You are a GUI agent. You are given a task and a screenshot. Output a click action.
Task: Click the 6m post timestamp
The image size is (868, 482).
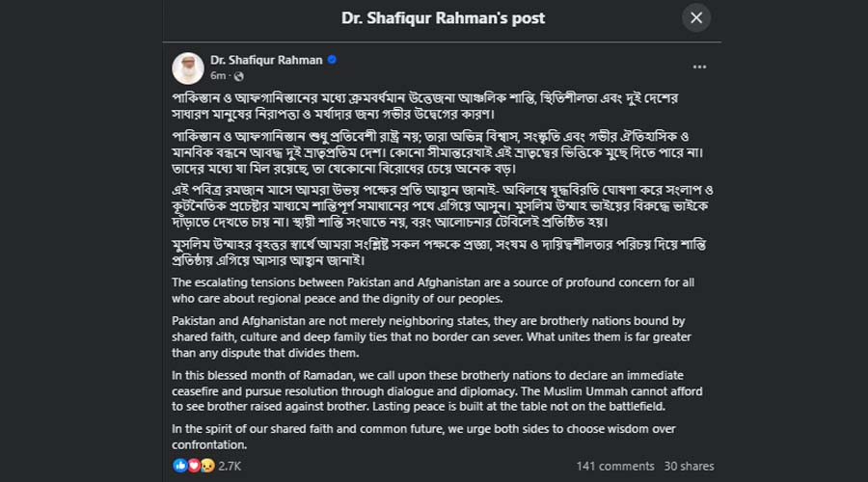click(x=218, y=75)
